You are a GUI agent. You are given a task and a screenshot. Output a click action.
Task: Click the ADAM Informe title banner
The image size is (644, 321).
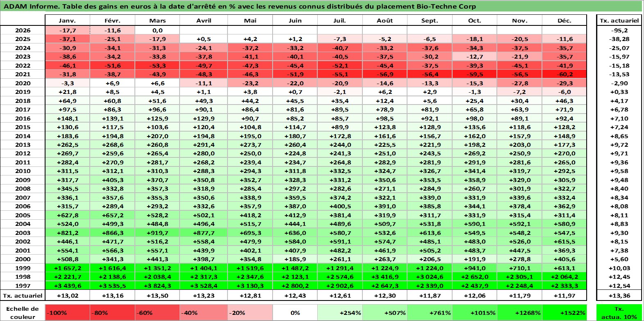[321, 6]
